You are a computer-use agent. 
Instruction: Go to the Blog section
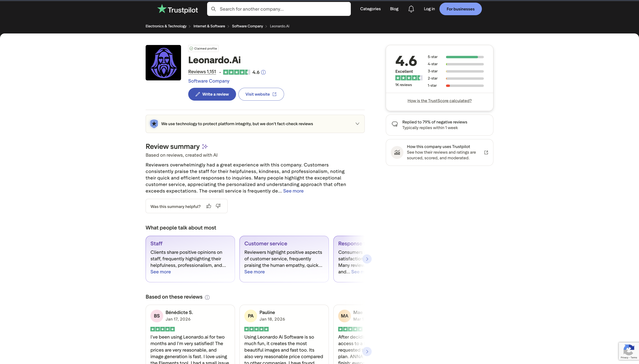pyautogui.click(x=394, y=9)
